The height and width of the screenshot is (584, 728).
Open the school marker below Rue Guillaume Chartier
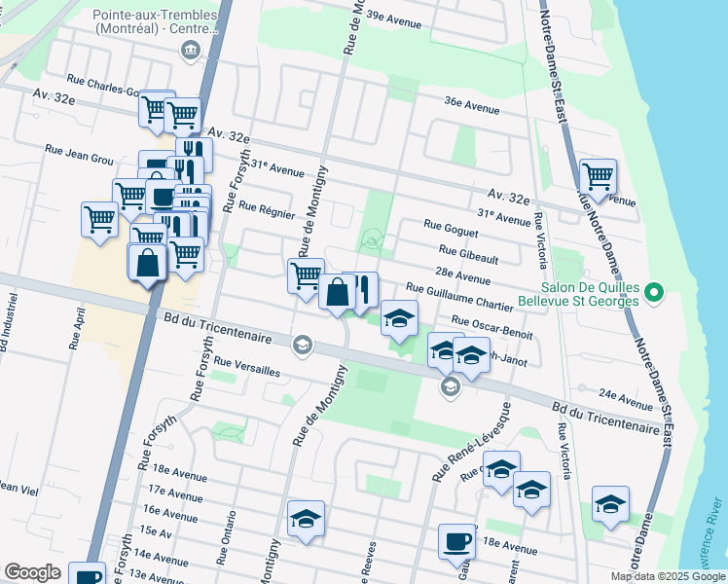click(399, 320)
